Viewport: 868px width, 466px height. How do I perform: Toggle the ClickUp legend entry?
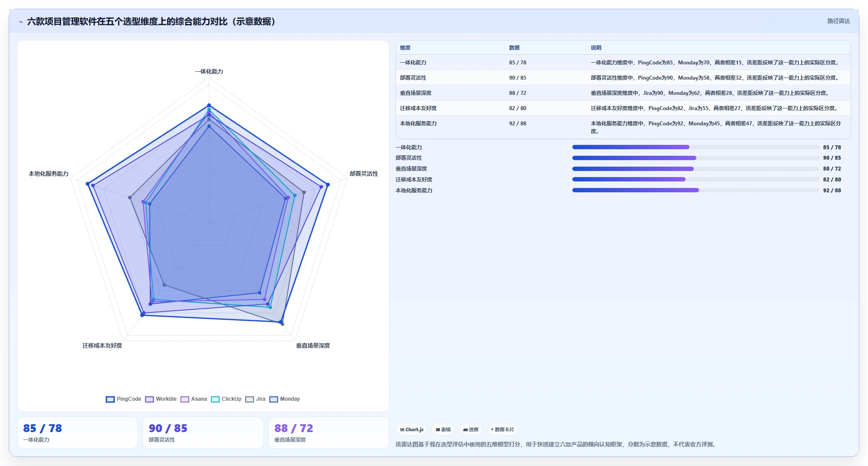pos(226,399)
